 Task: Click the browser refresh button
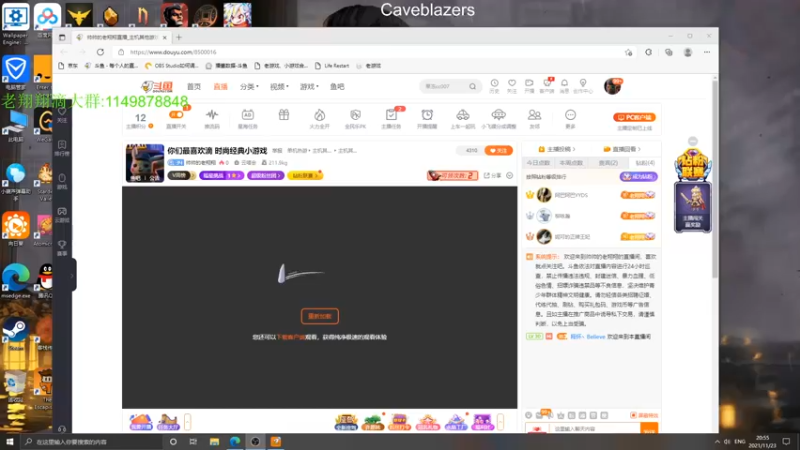[x=101, y=52]
